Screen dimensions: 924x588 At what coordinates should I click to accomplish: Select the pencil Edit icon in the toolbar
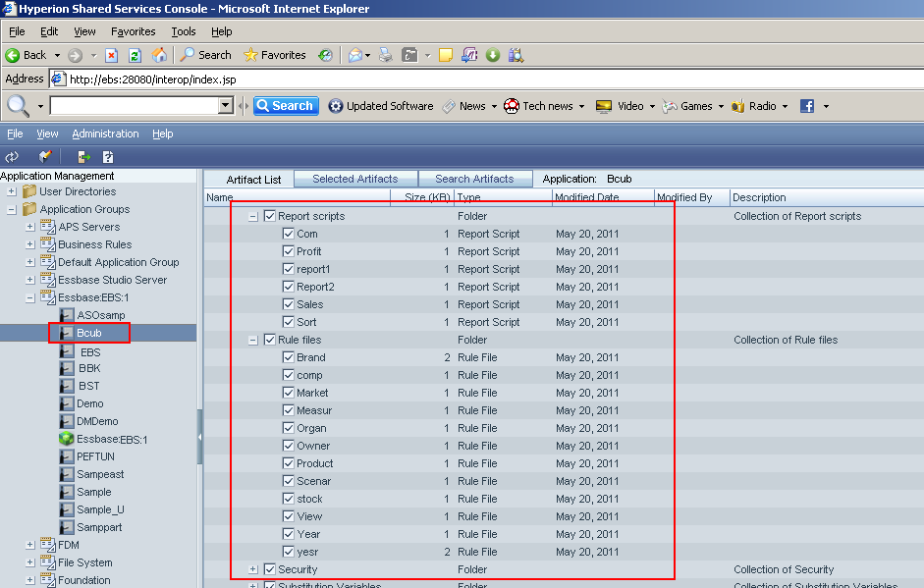[x=45, y=156]
